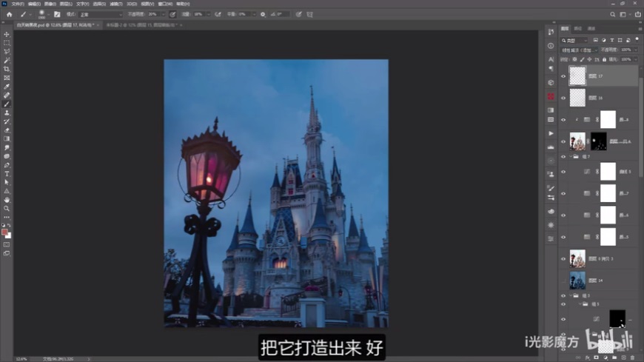This screenshot has width=644, height=362.
Task: Select the Healing Brush tool
Action: point(7,95)
